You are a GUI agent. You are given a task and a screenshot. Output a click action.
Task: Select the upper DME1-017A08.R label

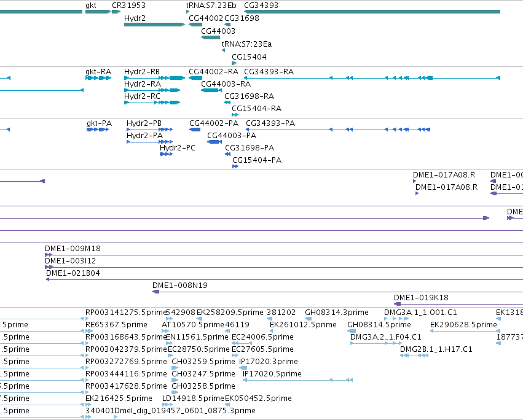tap(444, 175)
